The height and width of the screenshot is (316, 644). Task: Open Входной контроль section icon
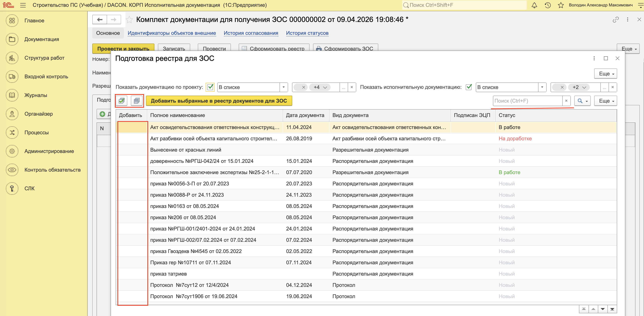[12, 77]
